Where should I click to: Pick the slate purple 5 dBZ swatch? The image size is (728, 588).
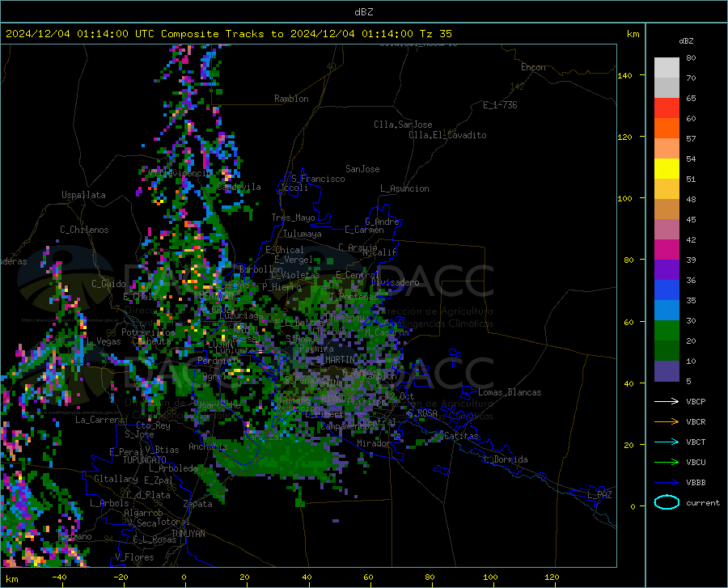667,371
